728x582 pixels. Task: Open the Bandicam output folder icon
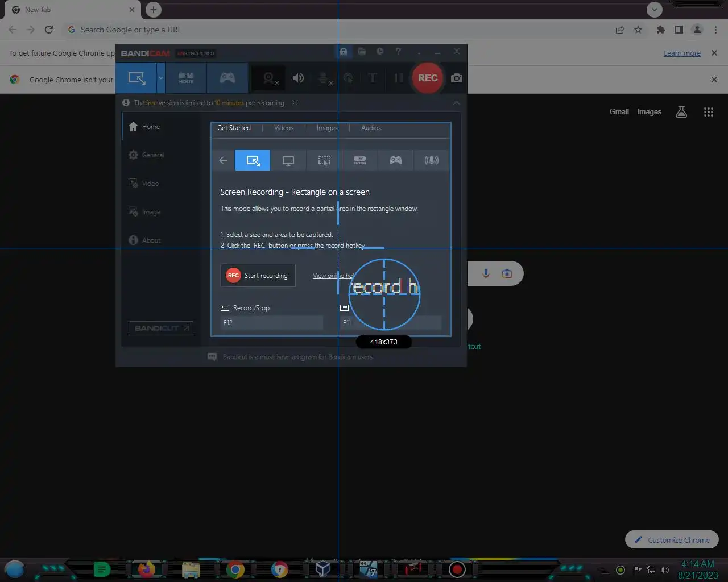pos(362,52)
